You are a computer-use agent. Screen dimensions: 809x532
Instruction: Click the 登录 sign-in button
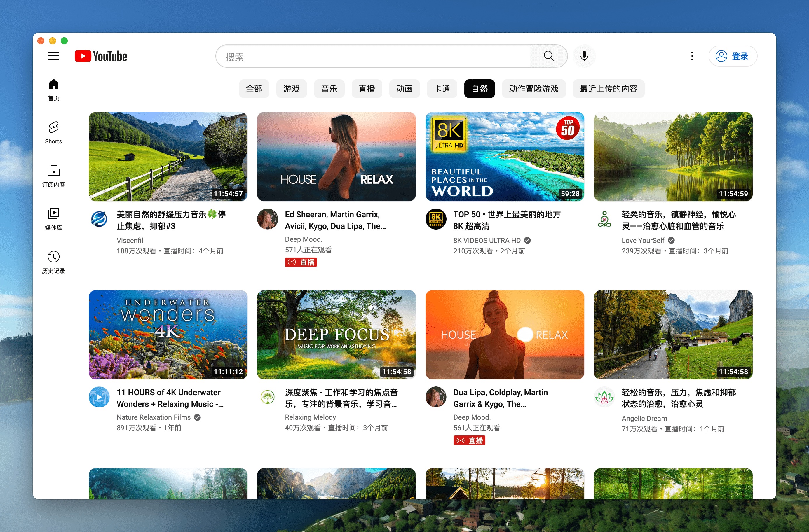click(733, 56)
